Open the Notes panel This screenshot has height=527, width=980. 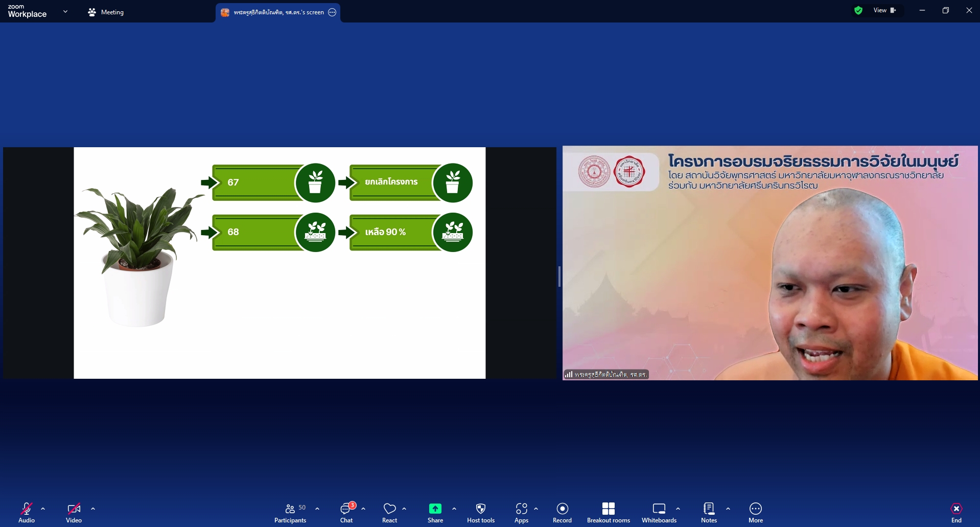pyautogui.click(x=709, y=513)
